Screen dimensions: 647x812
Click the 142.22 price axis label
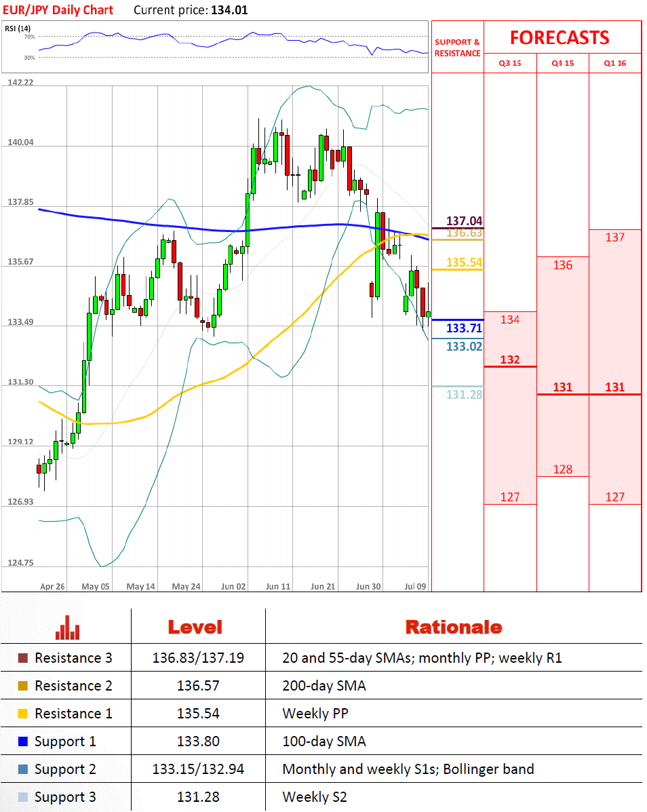(x=20, y=82)
